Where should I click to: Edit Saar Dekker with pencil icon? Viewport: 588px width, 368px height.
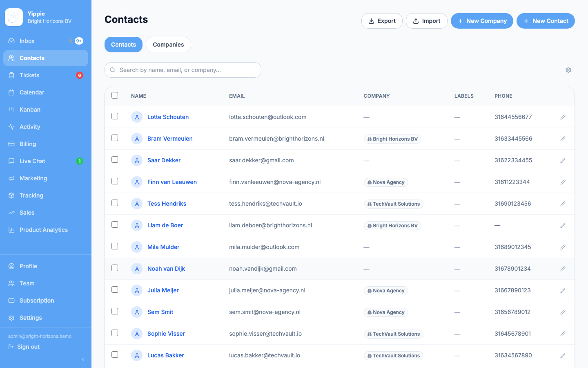coord(563,160)
